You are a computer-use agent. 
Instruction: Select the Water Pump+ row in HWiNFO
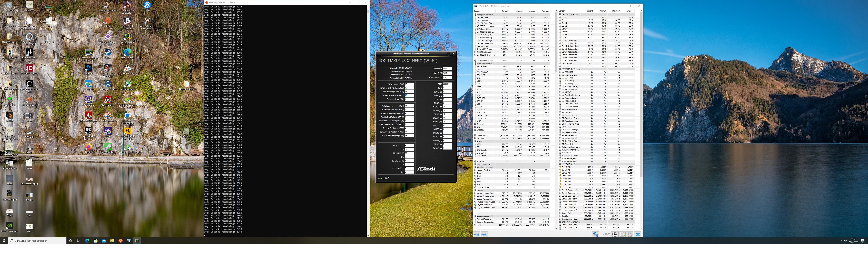coord(512,136)
